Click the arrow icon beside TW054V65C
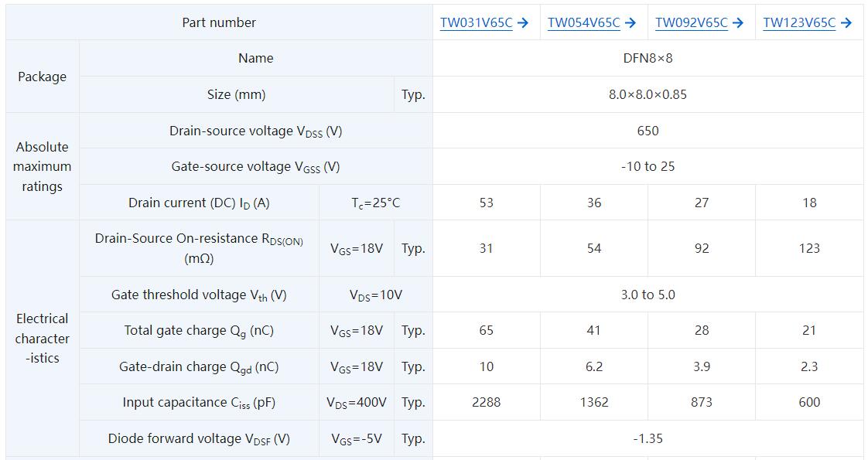This screenshot has width=868, height=460. coord(630,22)
